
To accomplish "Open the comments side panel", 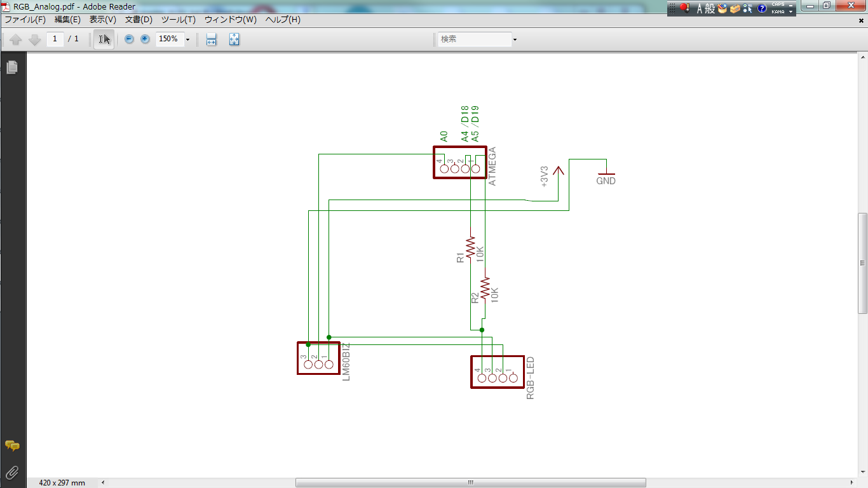I will [x=11, y=446].
